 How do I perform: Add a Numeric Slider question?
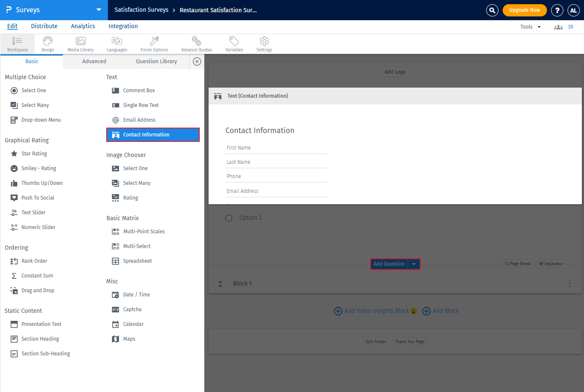click(38, 227)
